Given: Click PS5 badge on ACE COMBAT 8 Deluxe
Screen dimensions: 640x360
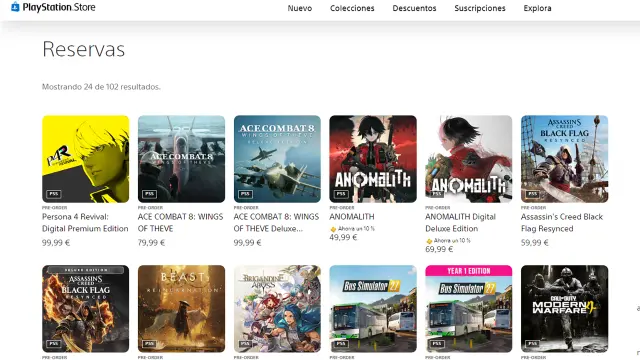Looking at the screenshot, I should coord(245,194).
